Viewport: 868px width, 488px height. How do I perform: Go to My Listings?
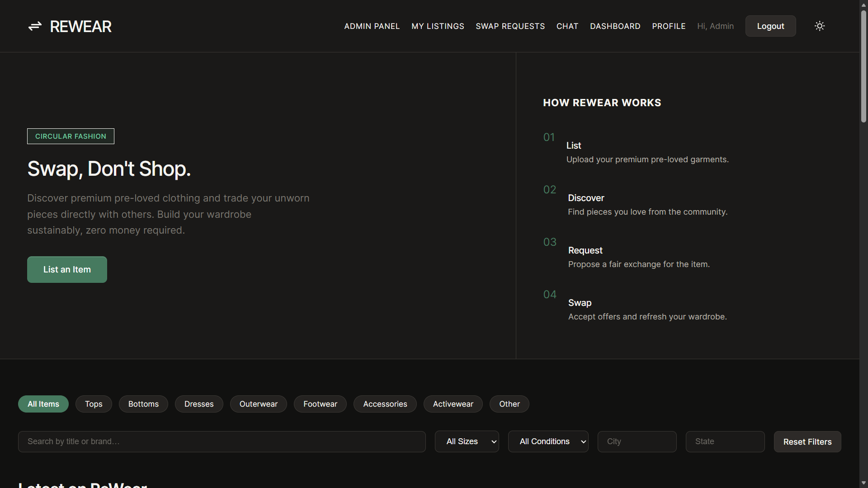click(438, 26)
